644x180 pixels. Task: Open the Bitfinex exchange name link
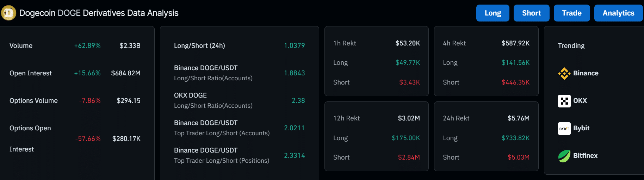click(x=585, y=156)
